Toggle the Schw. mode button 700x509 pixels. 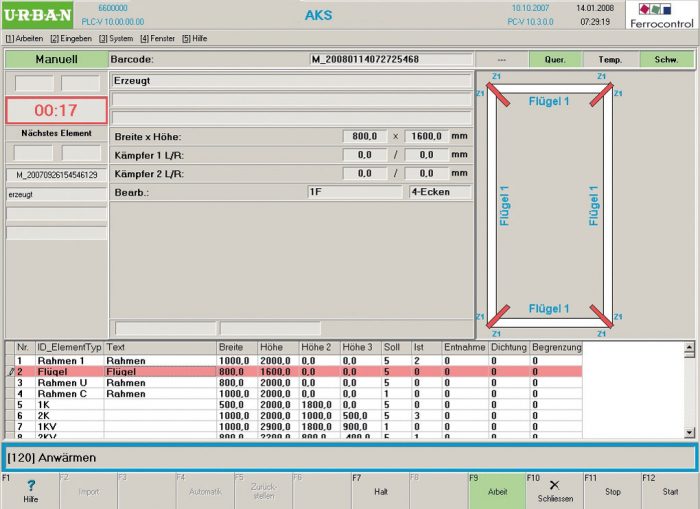coord(665,60)
